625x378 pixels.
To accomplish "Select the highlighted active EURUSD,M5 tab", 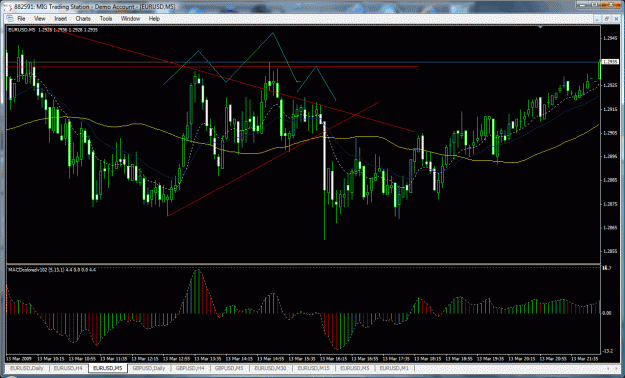I will [x=108, y=368].
